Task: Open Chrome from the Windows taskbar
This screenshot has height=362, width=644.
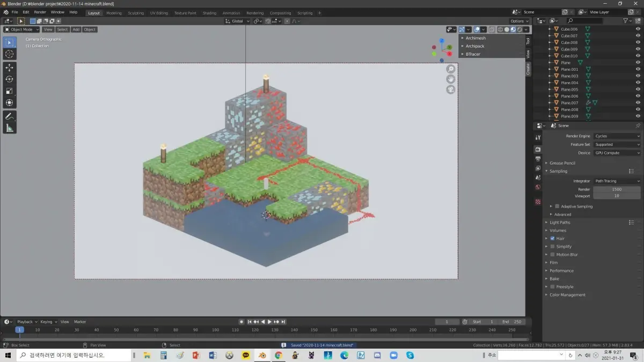Action: (279, 355)
